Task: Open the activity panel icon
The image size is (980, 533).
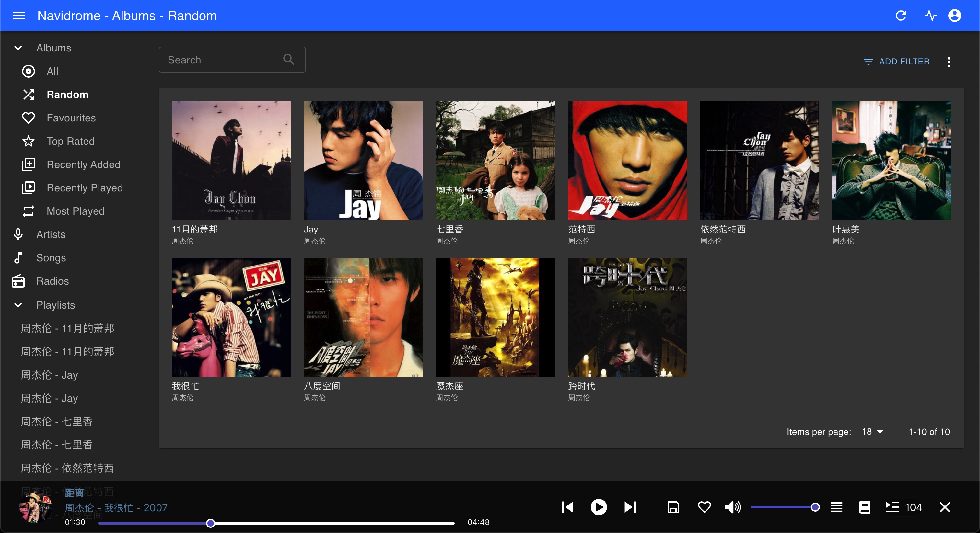Action: (930, 16)
